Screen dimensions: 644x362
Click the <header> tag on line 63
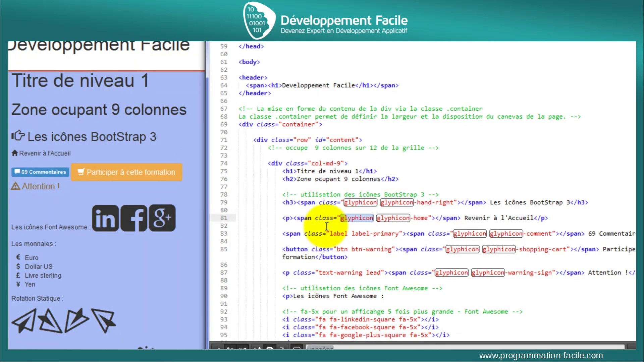253,77
